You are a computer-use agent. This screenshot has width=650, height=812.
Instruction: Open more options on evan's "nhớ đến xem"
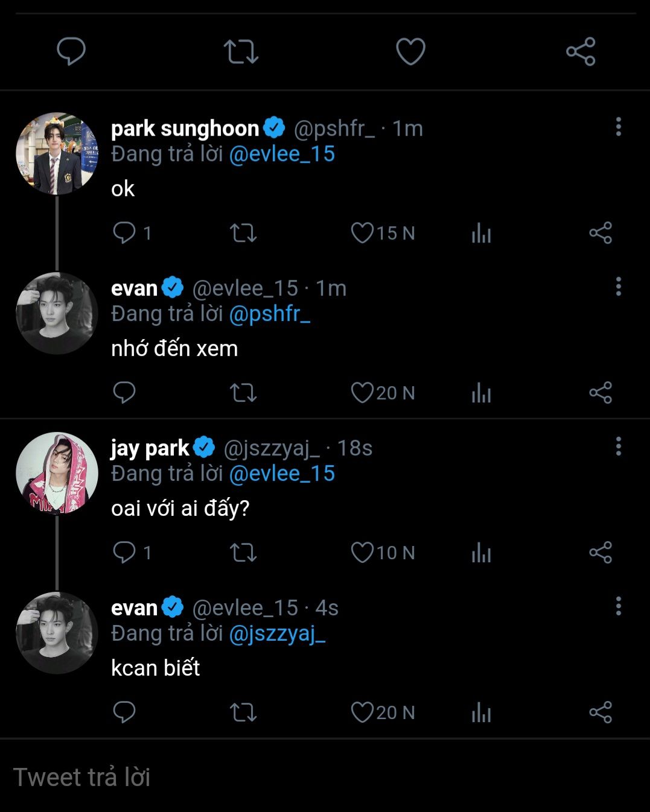[618, 287]
